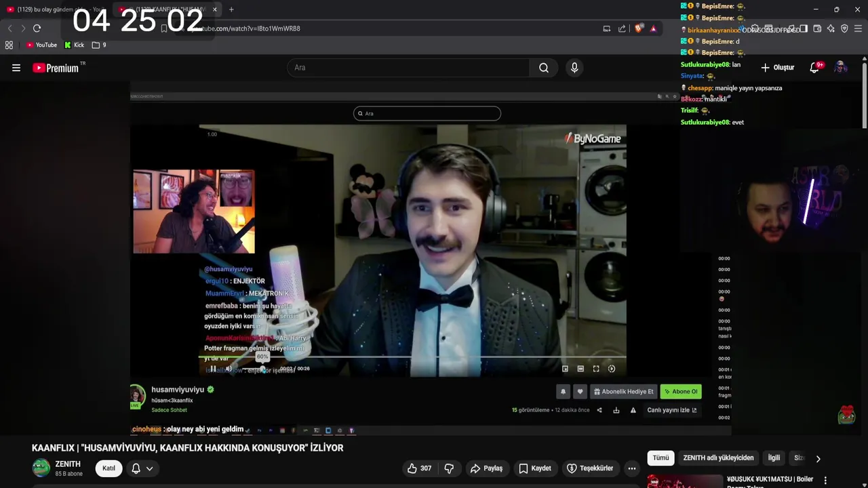Open the Brave Shields lion icon
This screenshot has width=868, height=488.
coord(638,28)
